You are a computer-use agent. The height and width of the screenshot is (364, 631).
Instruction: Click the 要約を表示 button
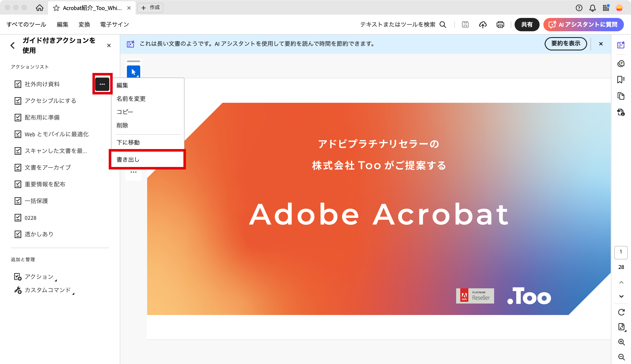click(565, 44)
